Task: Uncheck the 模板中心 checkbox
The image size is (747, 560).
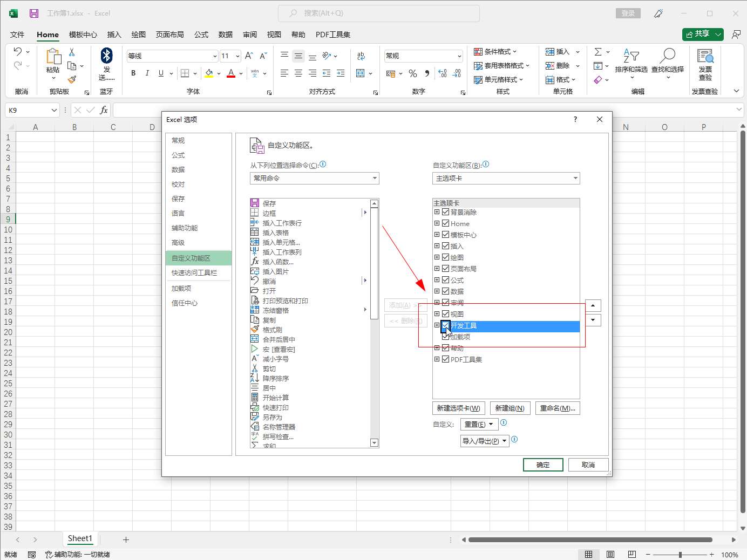Action: click(446, 235)
